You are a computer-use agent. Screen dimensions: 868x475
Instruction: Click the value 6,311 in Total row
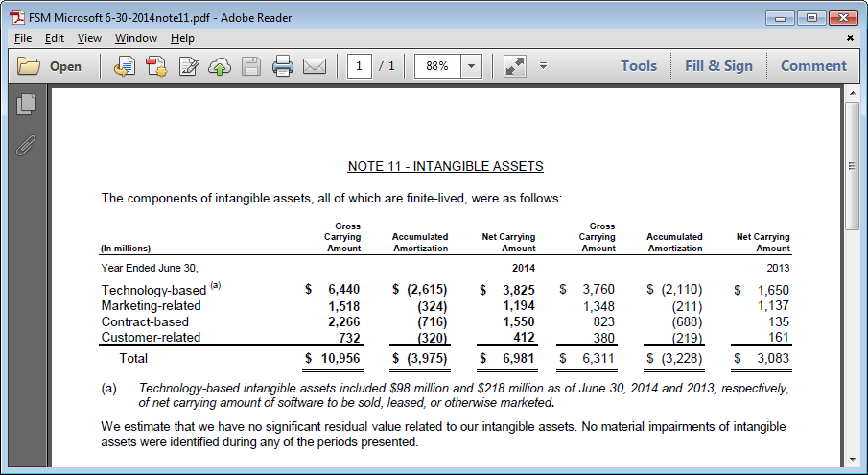point(598,358)
